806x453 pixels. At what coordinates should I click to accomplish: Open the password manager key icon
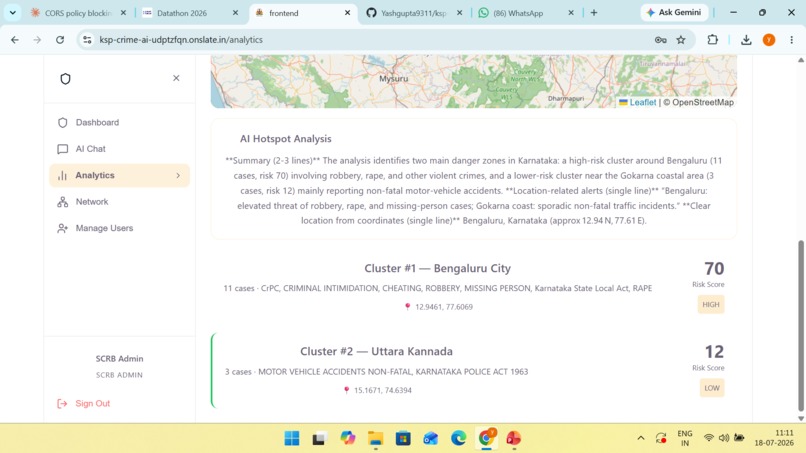click(x=661, y=40)
